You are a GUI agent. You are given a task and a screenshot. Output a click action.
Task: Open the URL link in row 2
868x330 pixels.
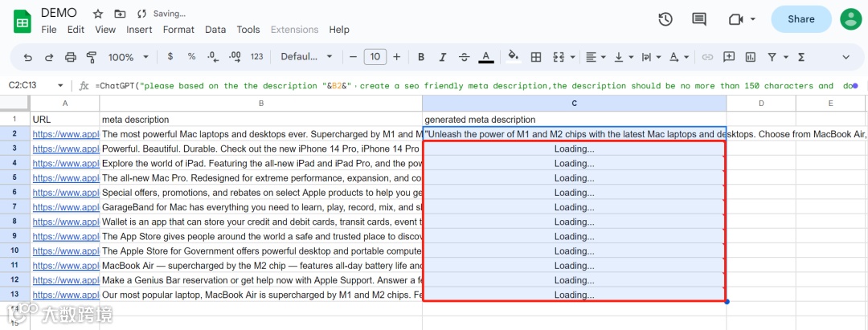tap(65, 134)
